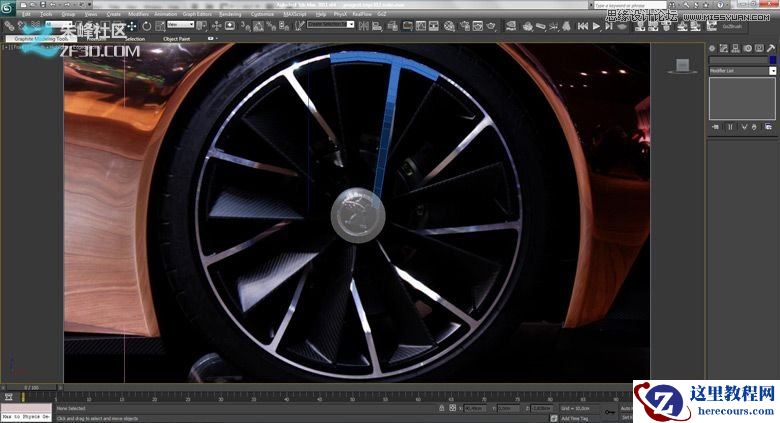Open the Material Editor sphere icon

[449, 26]
